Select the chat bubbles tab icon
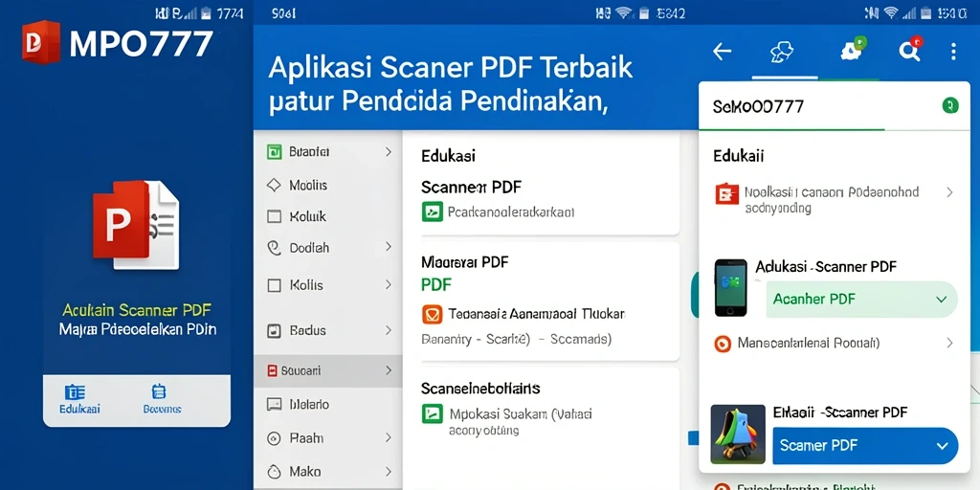This screenshot has width=980, height=490. [782, 52]
